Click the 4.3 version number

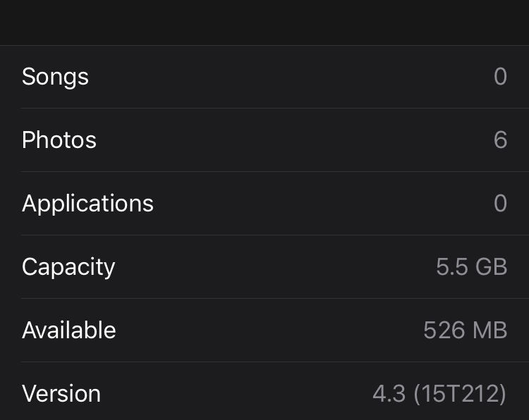coord(389,393)
